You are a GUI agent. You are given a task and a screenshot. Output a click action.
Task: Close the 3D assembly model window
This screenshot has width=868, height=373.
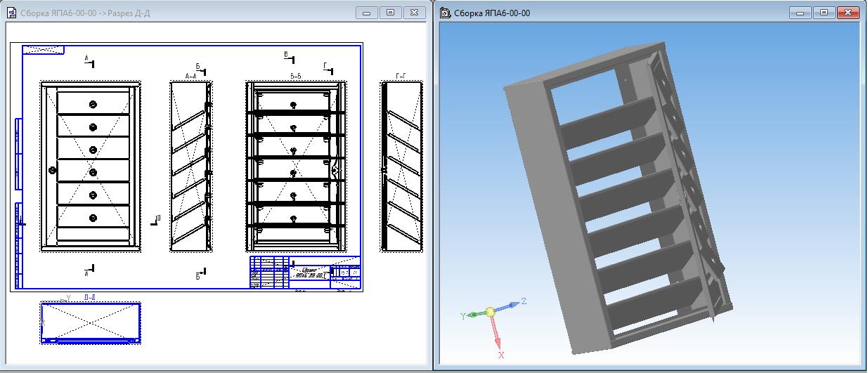coord(848,12)
